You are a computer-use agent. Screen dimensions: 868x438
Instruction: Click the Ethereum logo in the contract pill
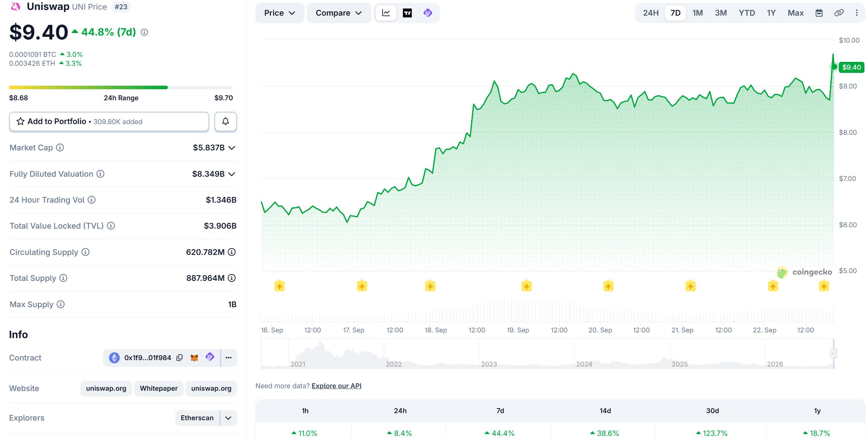[x=114, y=358]
